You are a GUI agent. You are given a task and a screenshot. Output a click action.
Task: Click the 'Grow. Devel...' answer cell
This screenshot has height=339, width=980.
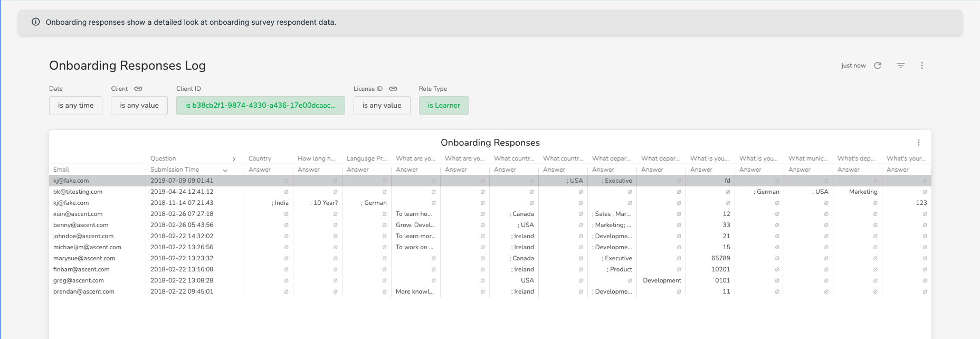coord(415,225)
